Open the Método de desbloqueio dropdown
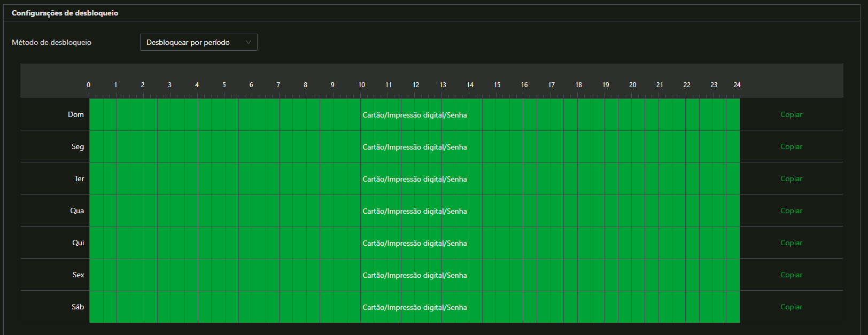The width and height of the screenshot is (868, 335). (198, 42)
